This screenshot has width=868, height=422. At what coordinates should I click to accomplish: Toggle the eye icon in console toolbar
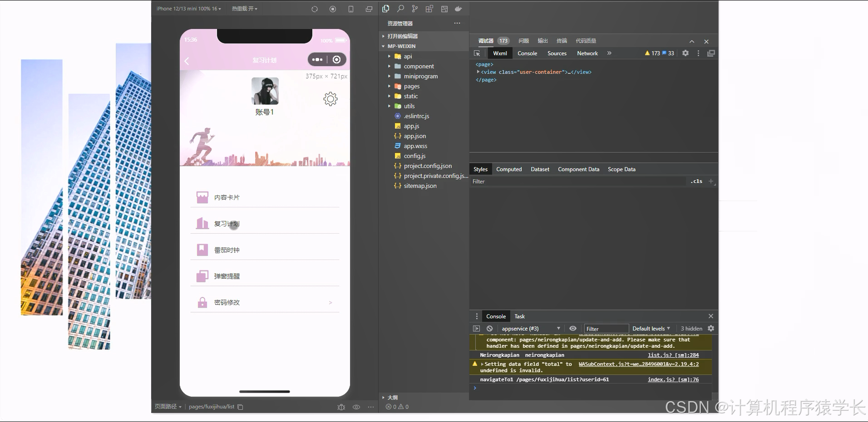573,329
